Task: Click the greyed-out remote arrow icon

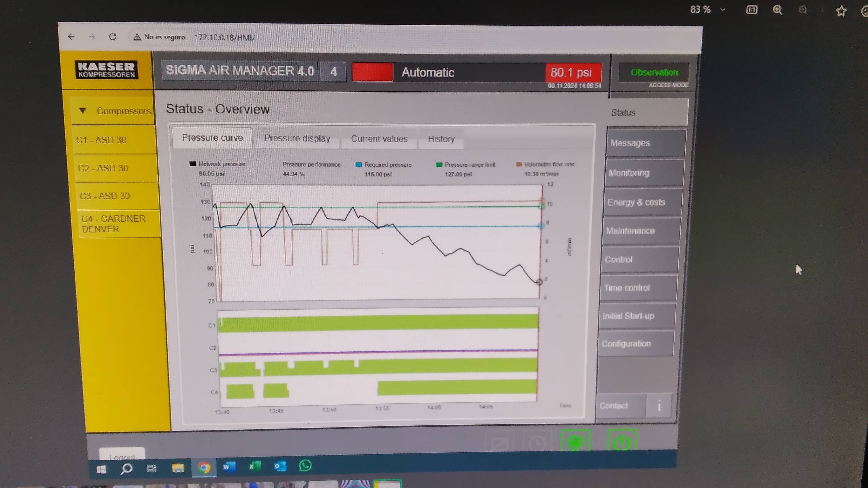Action: (x=500, y=443)
